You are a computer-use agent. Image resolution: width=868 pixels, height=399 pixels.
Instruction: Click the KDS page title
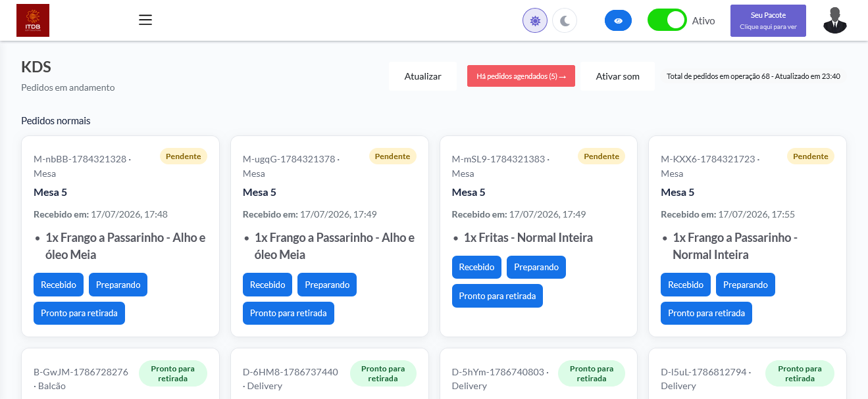point(36,67)
